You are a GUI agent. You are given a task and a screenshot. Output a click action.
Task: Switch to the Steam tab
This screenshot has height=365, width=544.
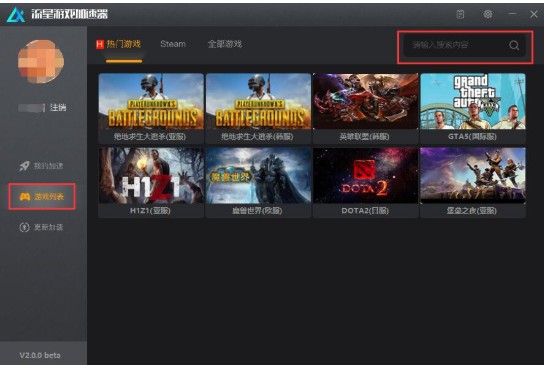(x=173, y=44)
